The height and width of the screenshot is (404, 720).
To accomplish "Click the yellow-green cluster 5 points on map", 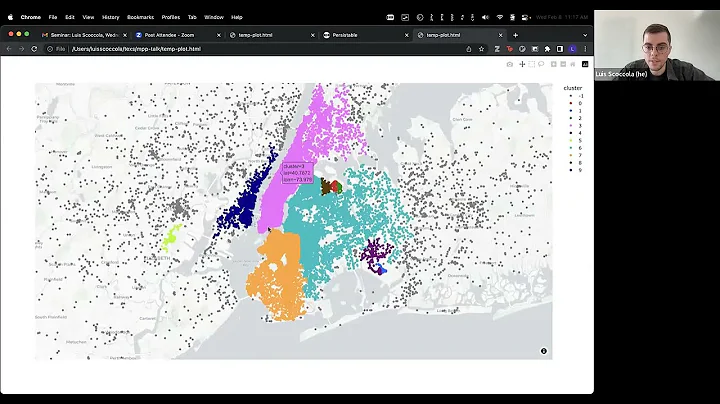I will [x=171, y=237].
